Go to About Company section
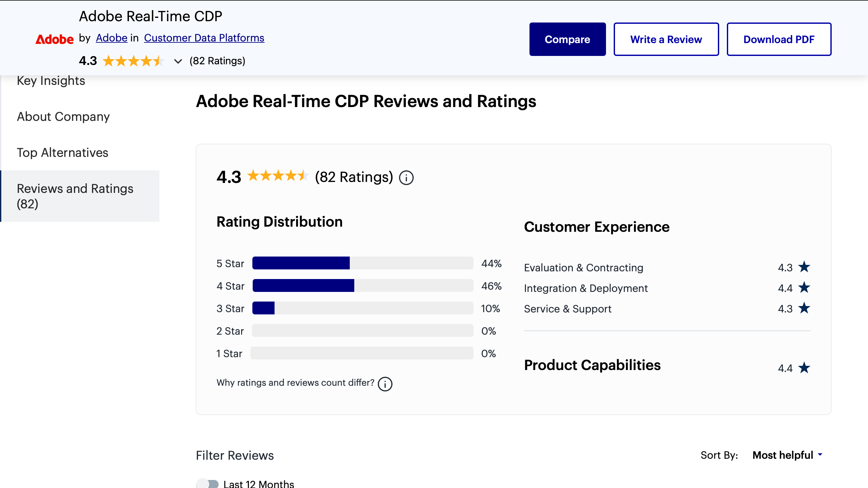 point(63,117)
